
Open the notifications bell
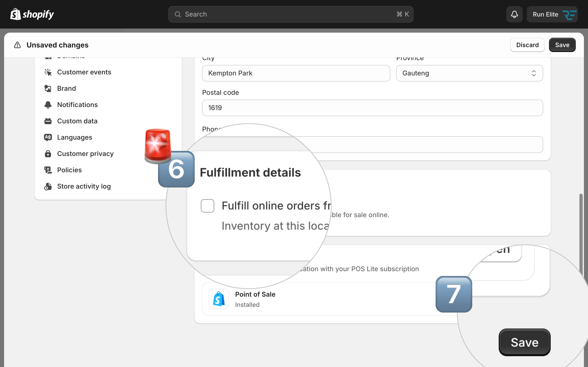[514, 14]
